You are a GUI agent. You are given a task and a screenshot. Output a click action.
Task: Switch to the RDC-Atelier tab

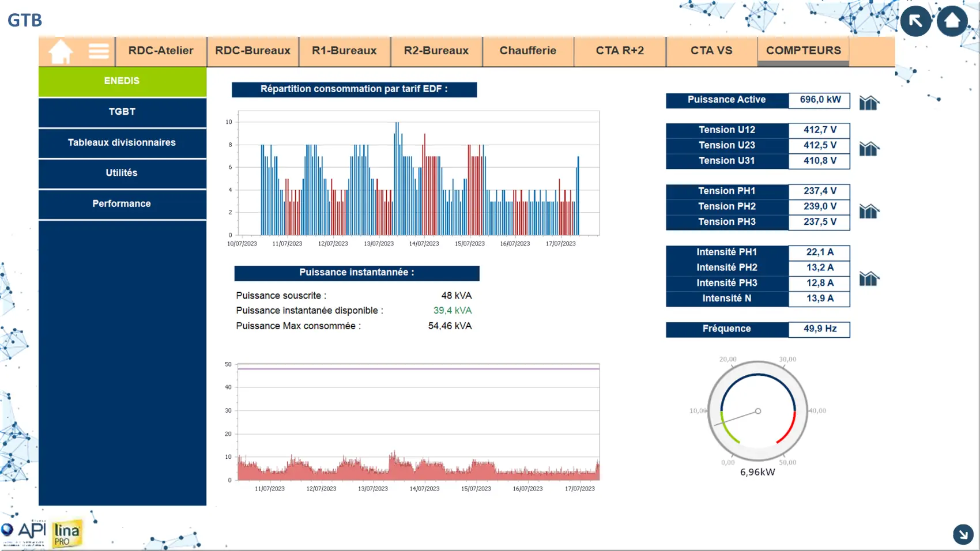tap(161, 51)
